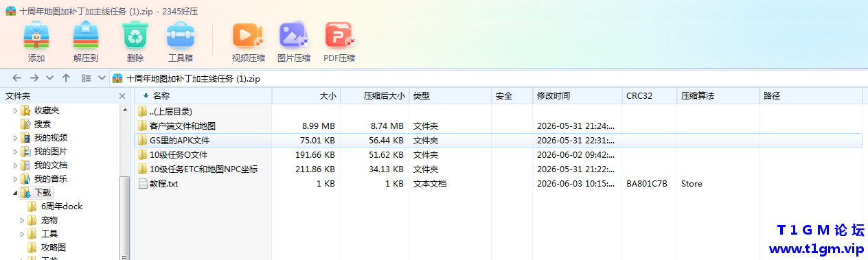
Task: Click the 2345好压 app icon in title bar
Action: 10,10
